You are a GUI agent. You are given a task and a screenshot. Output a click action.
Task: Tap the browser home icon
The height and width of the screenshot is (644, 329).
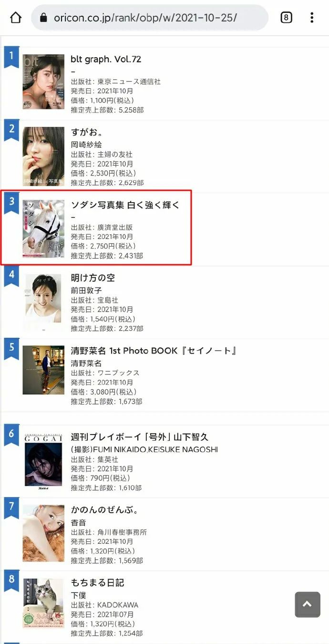coord(16,18)
